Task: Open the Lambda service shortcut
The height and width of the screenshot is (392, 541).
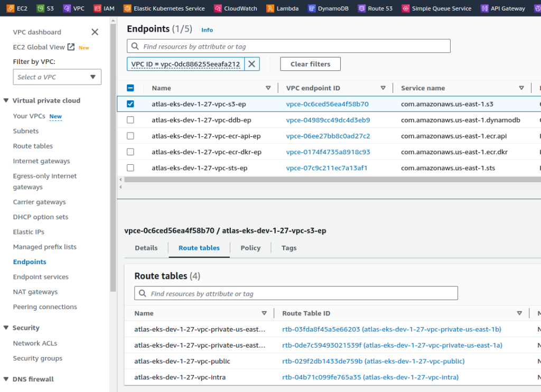Action: (x=282, y=8)
